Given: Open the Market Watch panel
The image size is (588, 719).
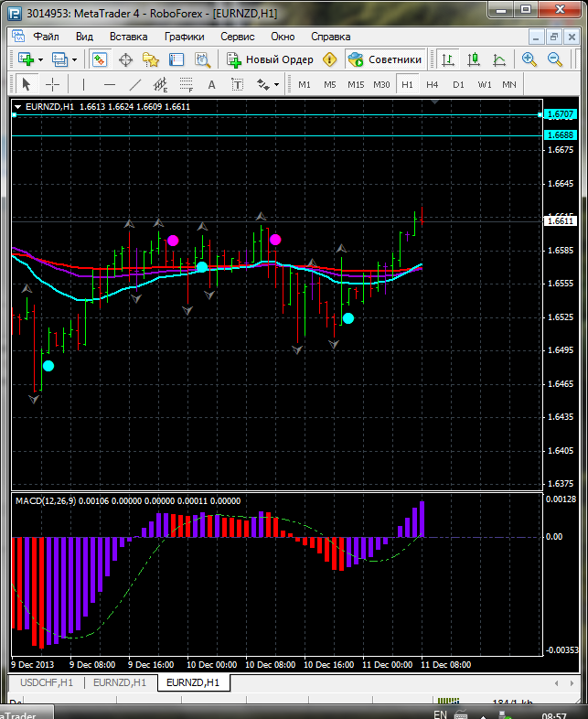Looking at the screenshot, I should tap(99, 59).
